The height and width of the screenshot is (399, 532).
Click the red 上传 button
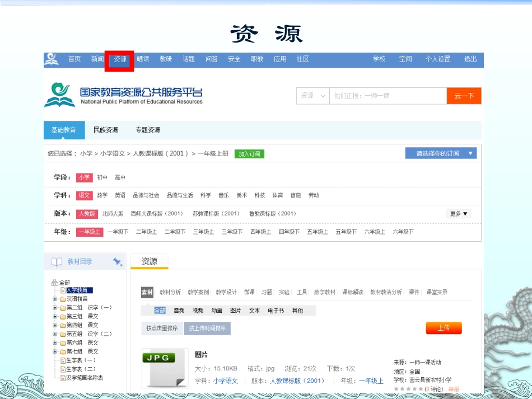[444, 328]
